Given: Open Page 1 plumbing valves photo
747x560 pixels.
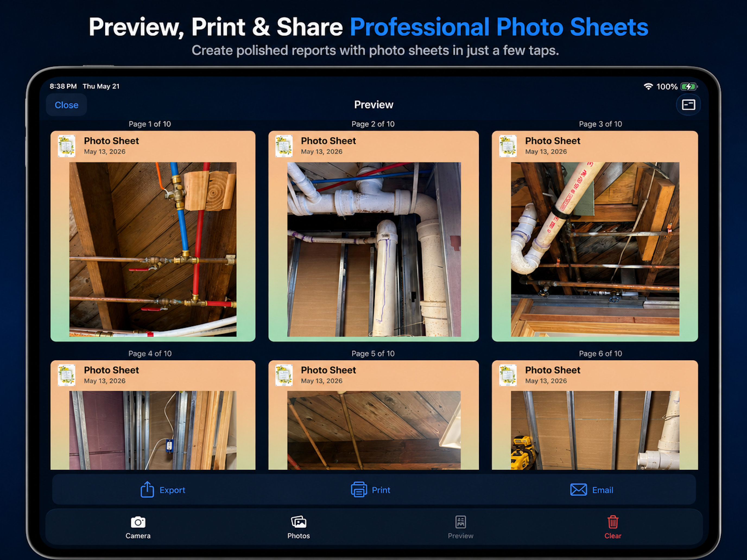Looking at the screenshot, I should click(x=153, y=249).
